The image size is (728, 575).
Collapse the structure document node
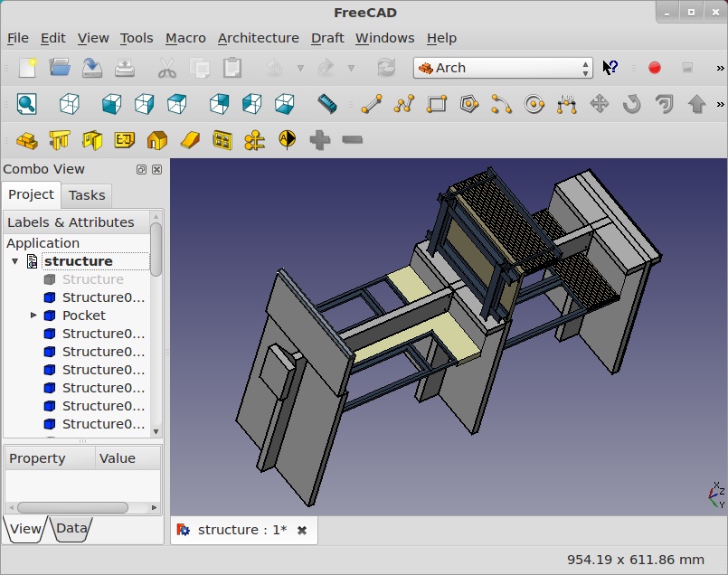(14, 261)
